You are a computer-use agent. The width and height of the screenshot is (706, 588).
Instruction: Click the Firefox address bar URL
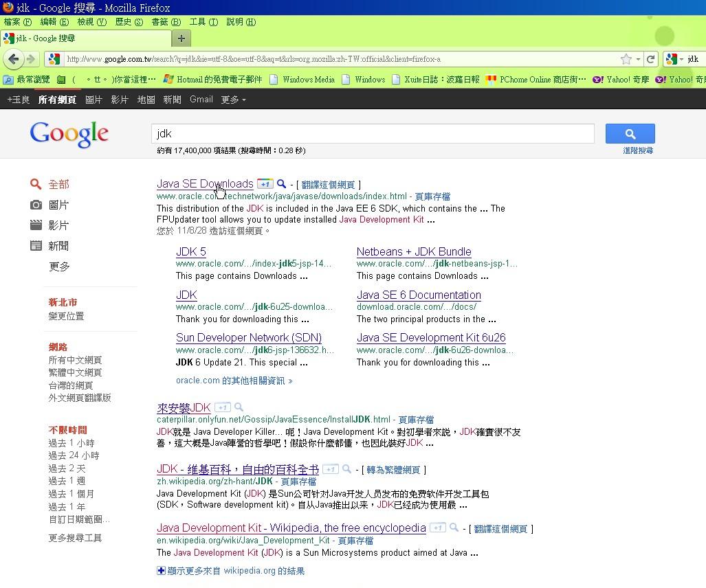pyautogui.click(x=342, y=59)
